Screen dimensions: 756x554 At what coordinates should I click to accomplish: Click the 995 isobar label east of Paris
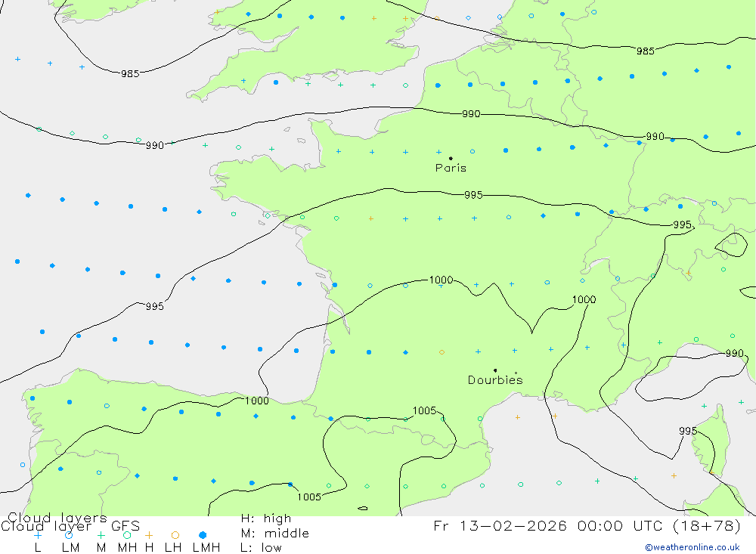(682, 224)
